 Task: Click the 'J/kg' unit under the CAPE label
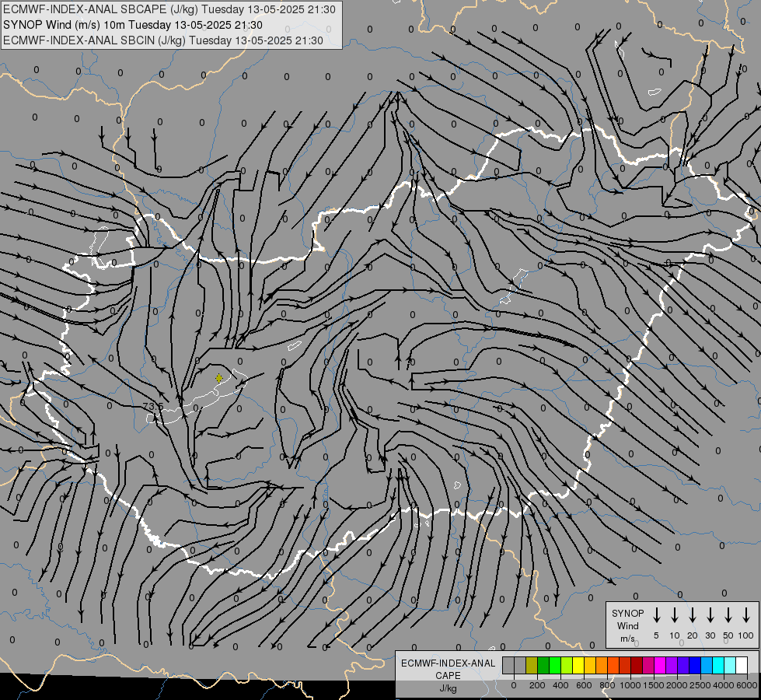448,688
